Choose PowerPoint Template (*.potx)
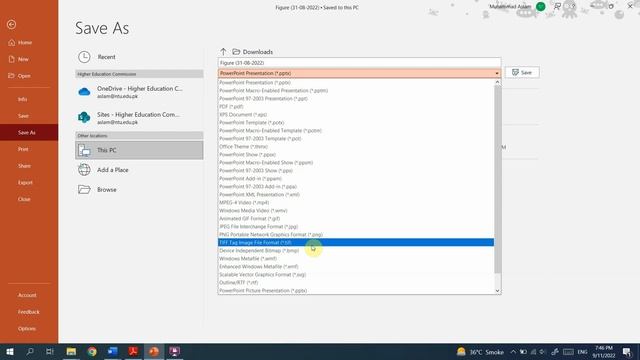Viewport: 640px width, 360px height. [356, 122]
